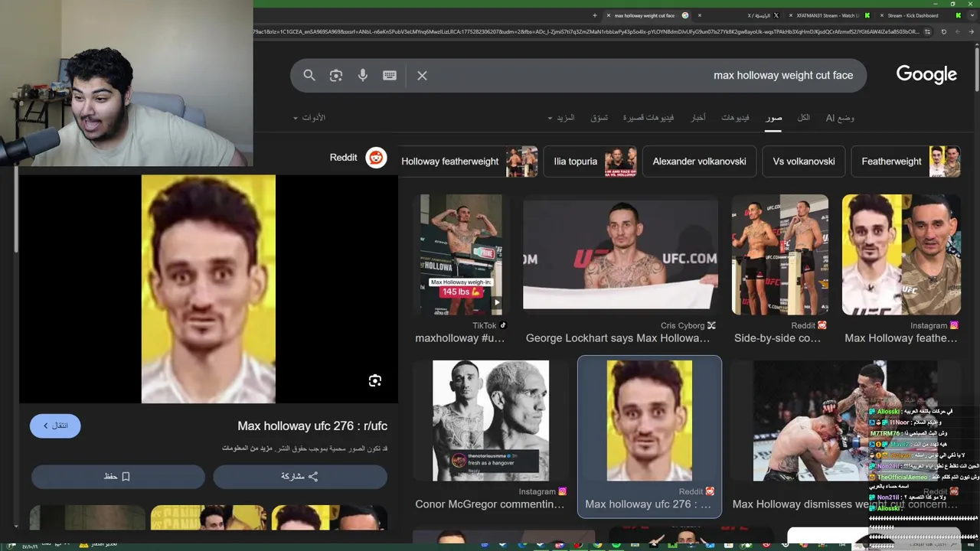Click the مشاركة (Share) button
The width and height of the screenshot is (980, 551).
pos(300,476)
